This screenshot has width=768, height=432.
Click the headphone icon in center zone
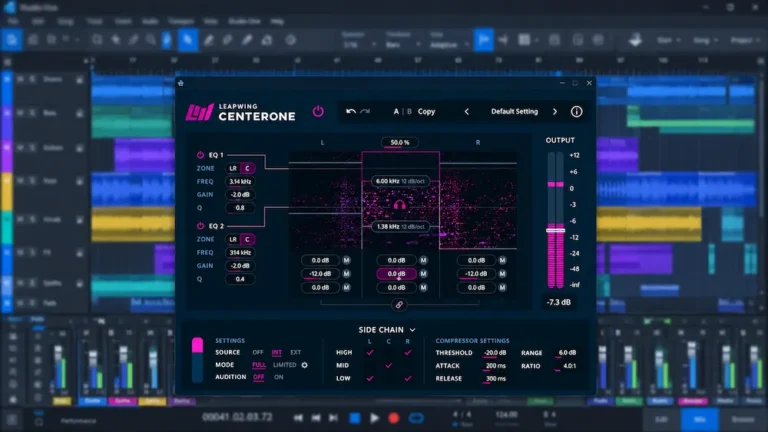pos(400,205)
